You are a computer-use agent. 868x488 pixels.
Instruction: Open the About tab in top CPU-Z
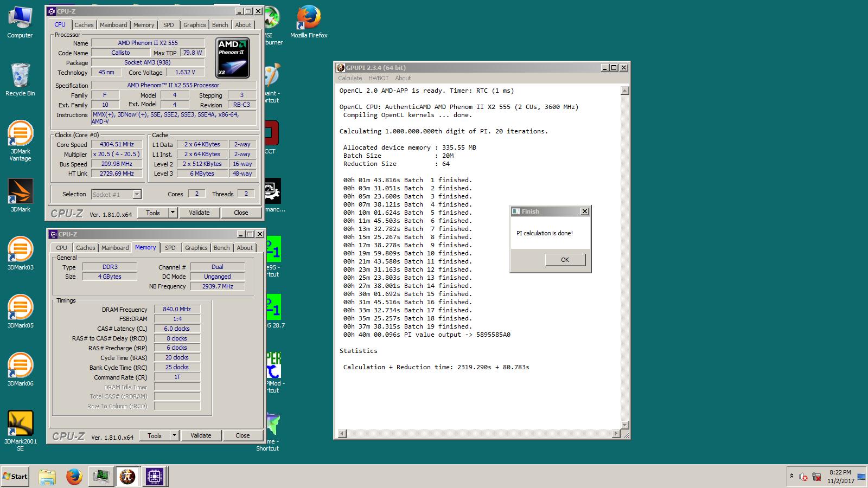tap(243, 25)
